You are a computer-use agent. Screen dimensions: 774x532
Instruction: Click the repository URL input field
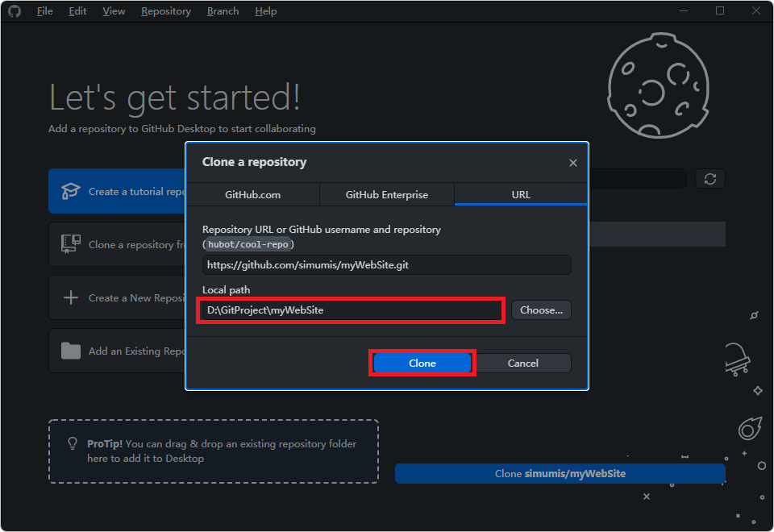[386, 265]
